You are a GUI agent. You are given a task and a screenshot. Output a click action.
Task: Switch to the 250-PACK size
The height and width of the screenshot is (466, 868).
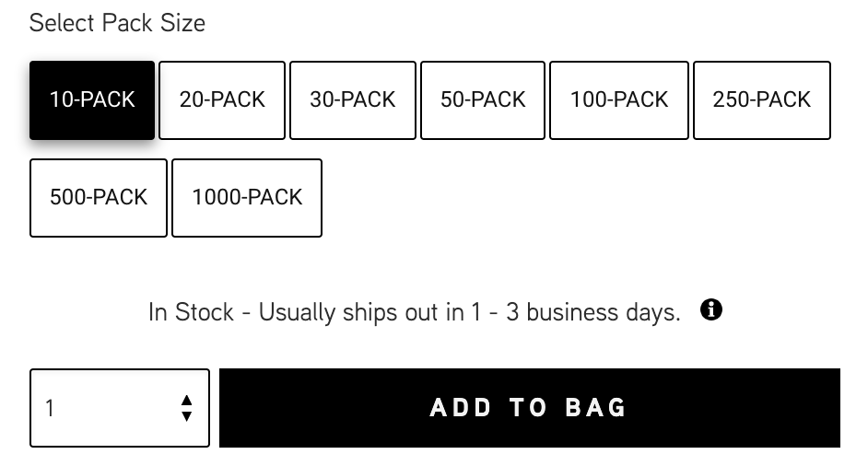pyautogui.click(x=762, y=100)
